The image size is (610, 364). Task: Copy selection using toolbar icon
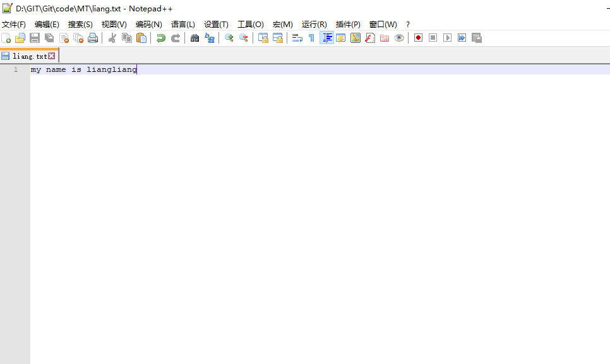point(127,38)
